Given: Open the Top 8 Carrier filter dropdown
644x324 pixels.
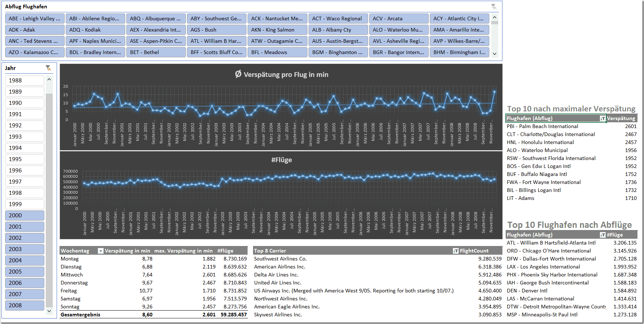Looking at the screenshot, I should [x=456, y=251].
